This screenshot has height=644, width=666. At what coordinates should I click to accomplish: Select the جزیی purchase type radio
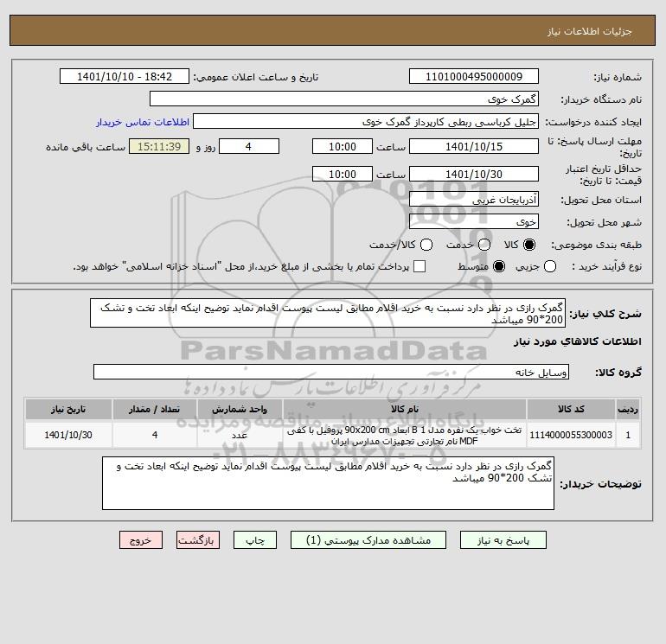(550, 266)
